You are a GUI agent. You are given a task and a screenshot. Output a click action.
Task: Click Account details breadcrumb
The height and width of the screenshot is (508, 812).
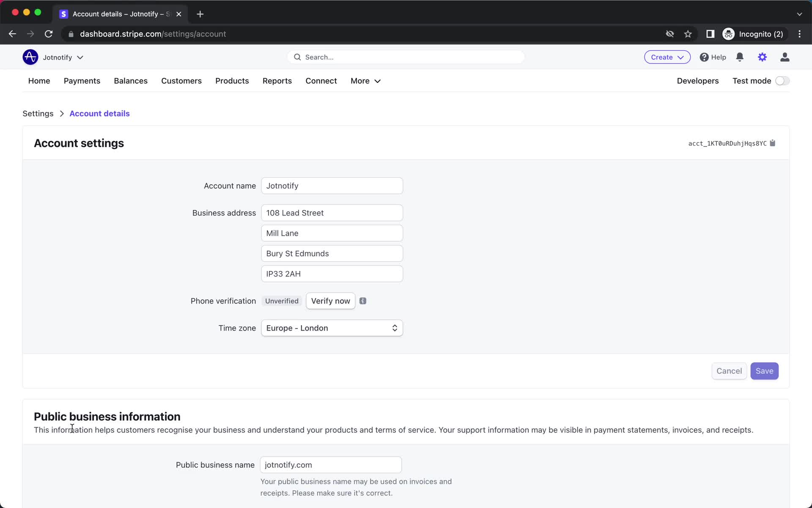[x=99, y=113]
